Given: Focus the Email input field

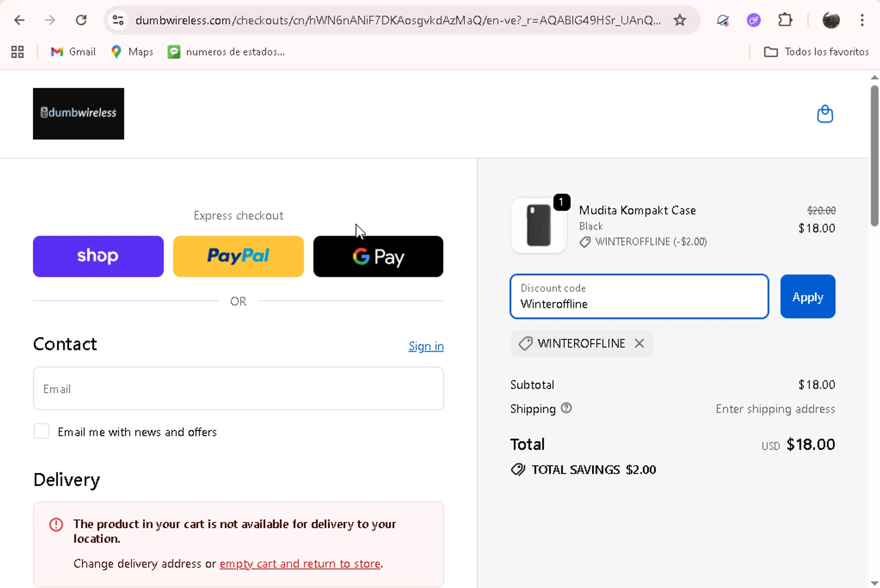Looking at the screenshot, I should [x=238, y=389].
